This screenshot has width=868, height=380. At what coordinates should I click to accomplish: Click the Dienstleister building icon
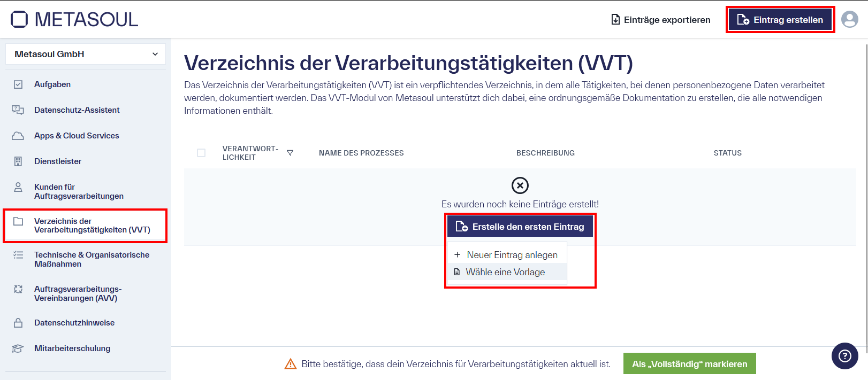(18, 161)
